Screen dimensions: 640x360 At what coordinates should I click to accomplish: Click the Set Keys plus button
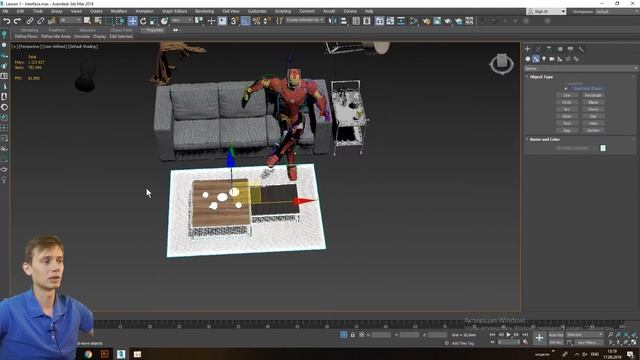(539, 338)
